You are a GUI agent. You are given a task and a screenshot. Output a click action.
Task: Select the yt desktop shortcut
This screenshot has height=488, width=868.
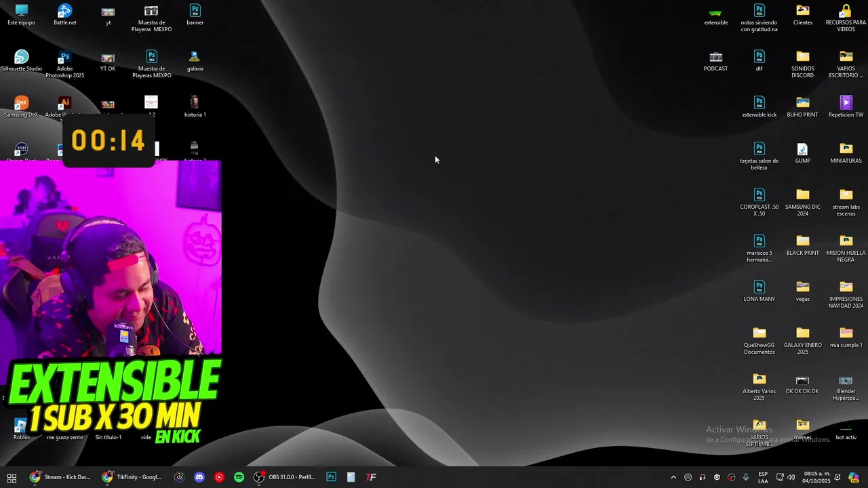pos(108,15)
